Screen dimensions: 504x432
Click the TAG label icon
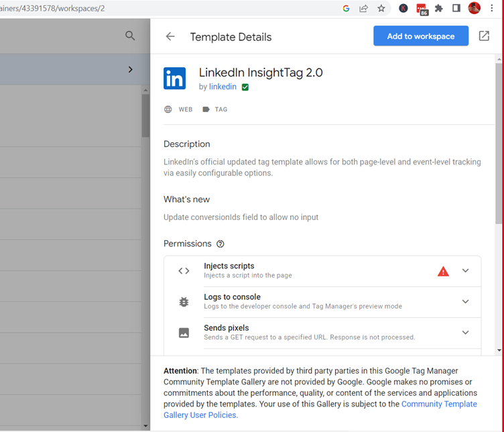(206, 109)
